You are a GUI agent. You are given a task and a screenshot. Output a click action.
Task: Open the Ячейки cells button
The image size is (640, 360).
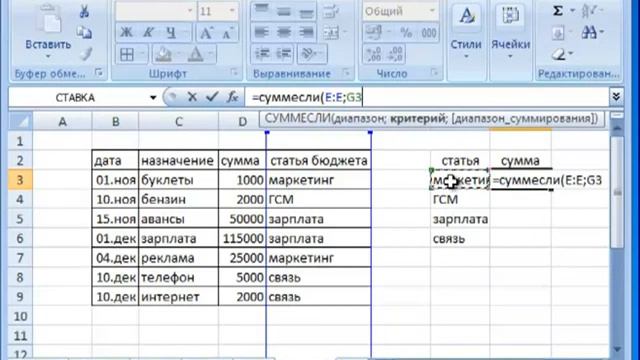[510, 32]
